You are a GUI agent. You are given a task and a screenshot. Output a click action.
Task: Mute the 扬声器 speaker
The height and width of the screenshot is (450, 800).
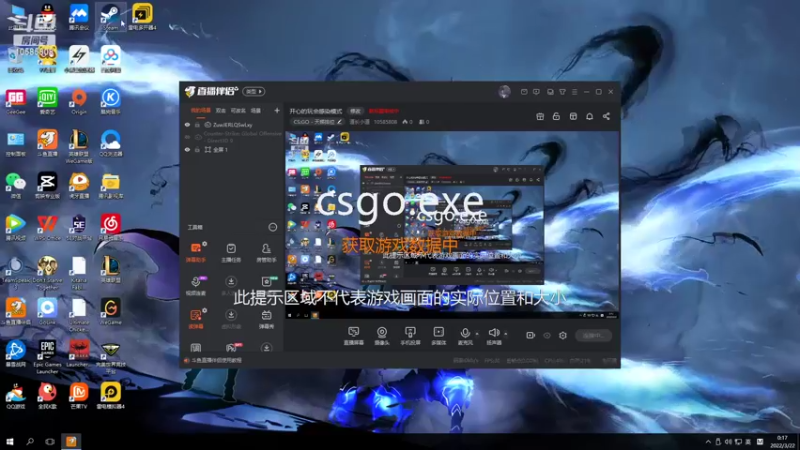pos(494,336)
